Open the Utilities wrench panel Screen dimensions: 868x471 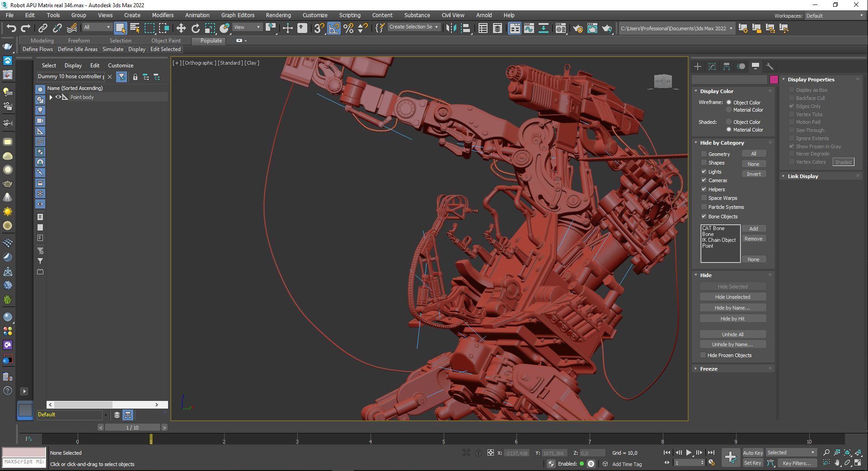pyautogui.click(x=770, y=66)
